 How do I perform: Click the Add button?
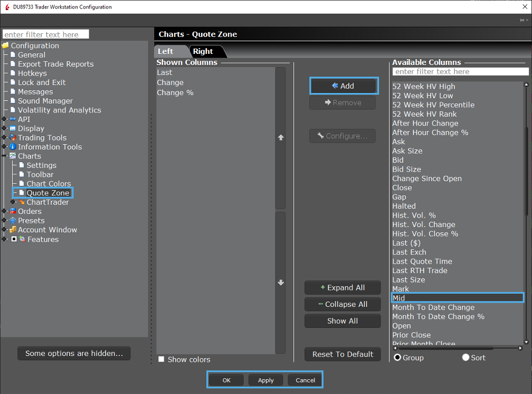(344, 86)
